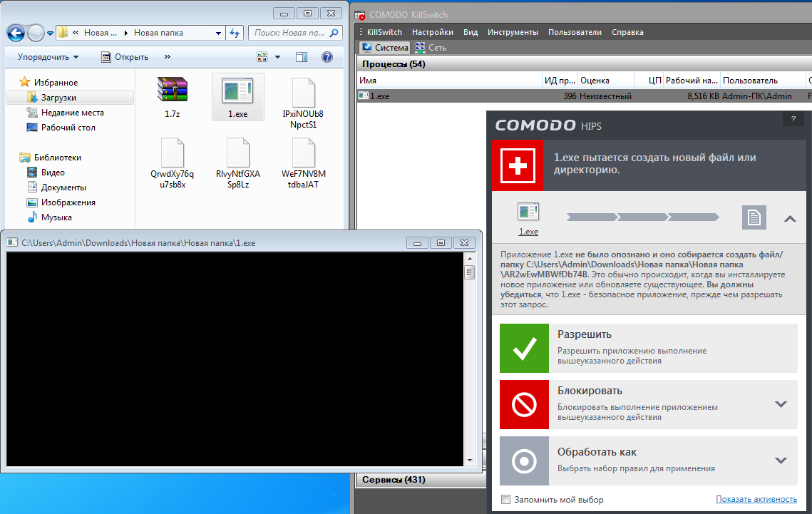Click the Block (Блокировать) button
The height and width of the screenshot is (514, 812).
pos(648,405)
